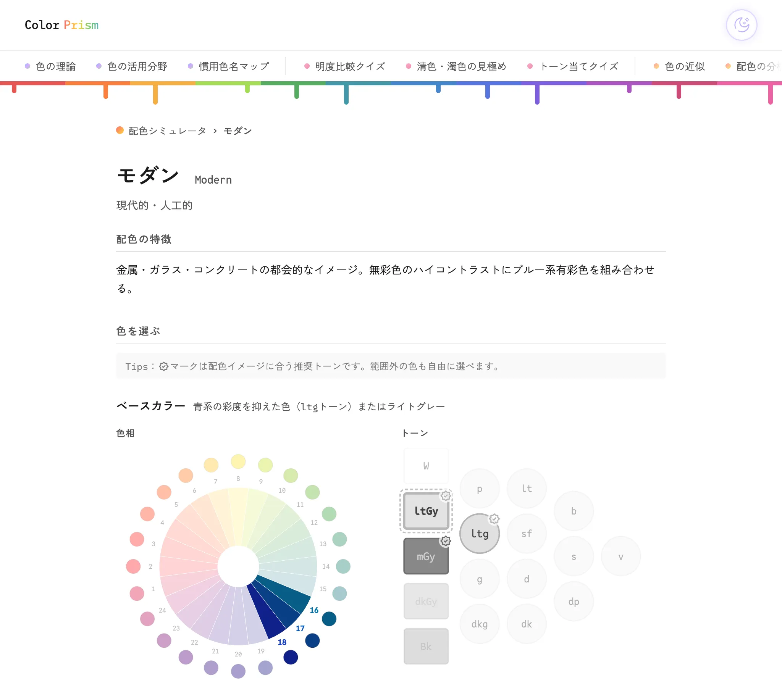Screen dimensions: 782x700
Task: Choose the Bk black tone square
Action: coord(426,647)
